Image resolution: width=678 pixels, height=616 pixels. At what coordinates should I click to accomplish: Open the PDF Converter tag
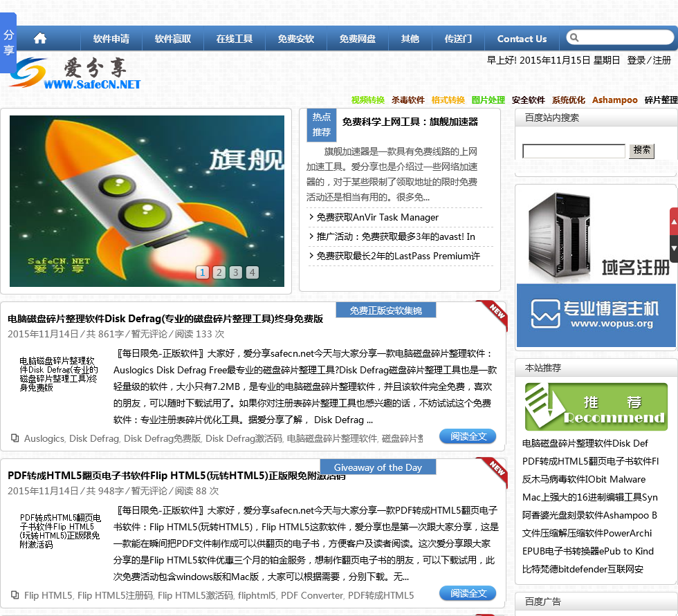pos(312,595)
